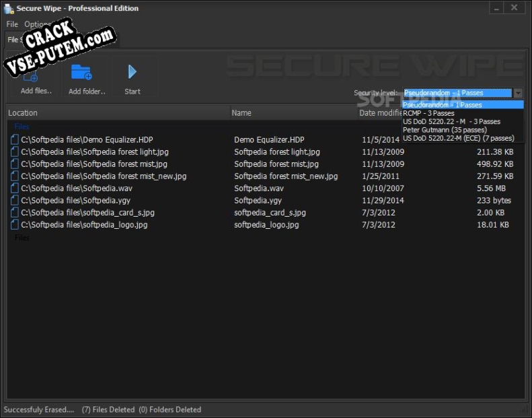Start wiping with the play icon
The width and height of the screenshot is (532, 418).
pos(132,72)
